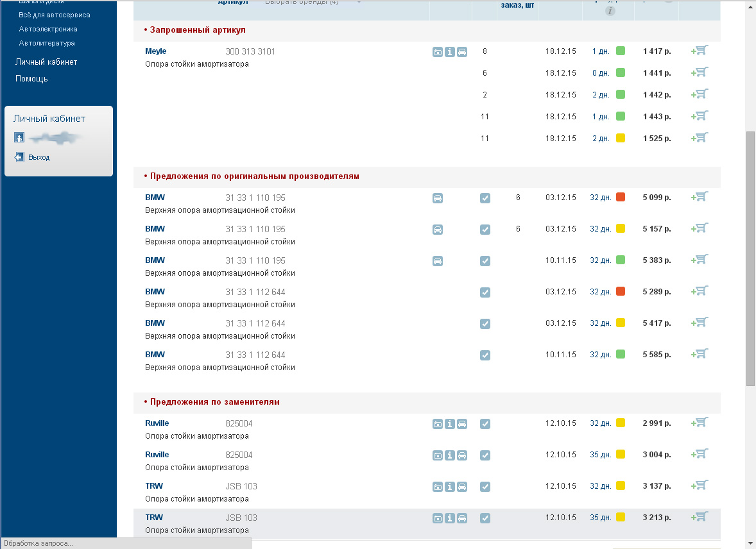Click the 0 дн. delivery time link
The height and width of the screenshot is (549, 756).
click(601, 73)
